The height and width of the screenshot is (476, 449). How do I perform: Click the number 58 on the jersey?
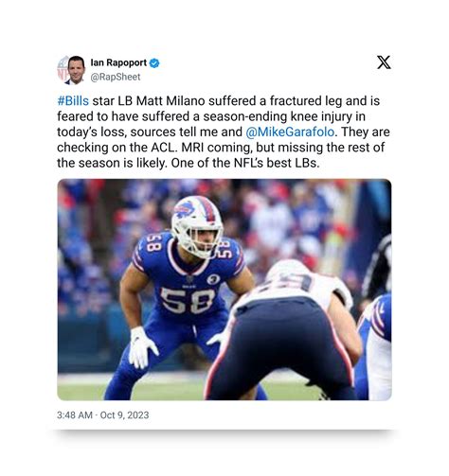[x=189, y=300]
